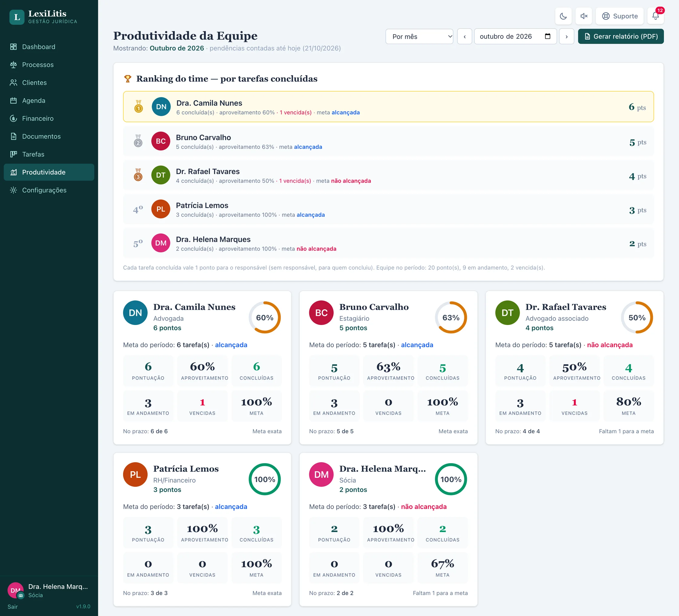Click the BC avatar on Bruno Carvalho card
Image resolution: width=679 pixels, height=616 pixels.
click(x=321, y=313)
